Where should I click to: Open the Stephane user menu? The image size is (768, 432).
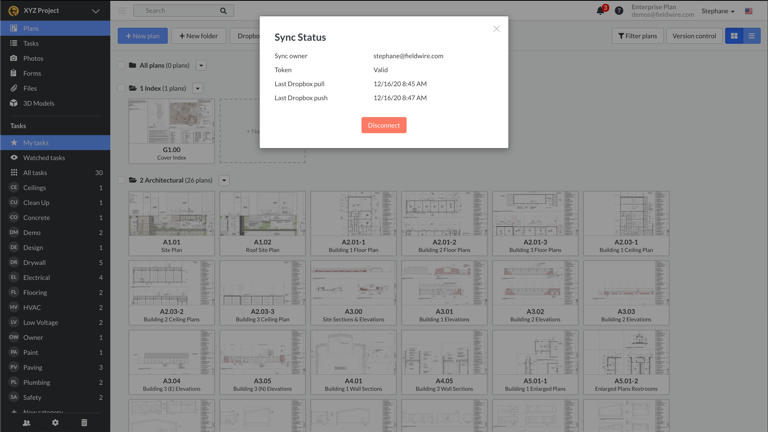click(x=718, y=11)
